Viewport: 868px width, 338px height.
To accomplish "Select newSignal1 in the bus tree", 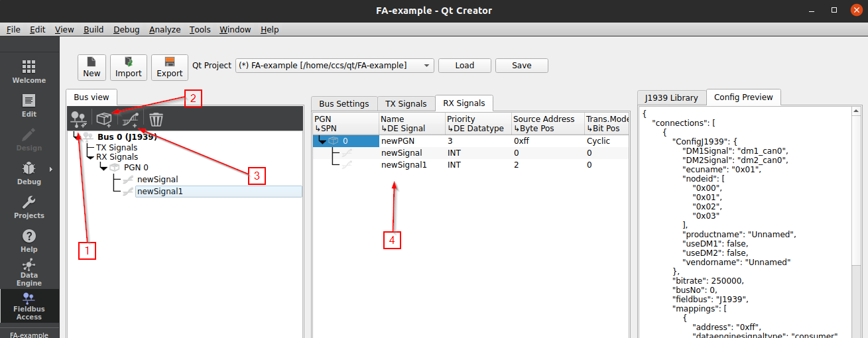I will click(x=160, y=192).
